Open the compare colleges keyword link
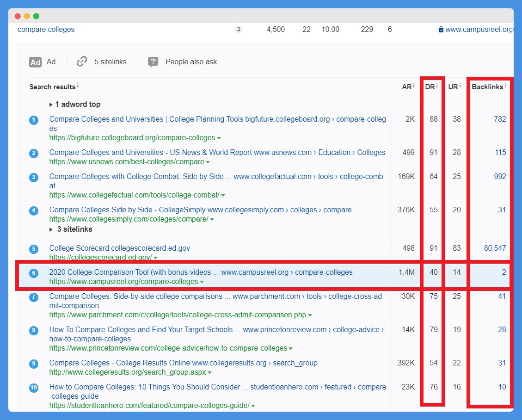 (46, 29)
